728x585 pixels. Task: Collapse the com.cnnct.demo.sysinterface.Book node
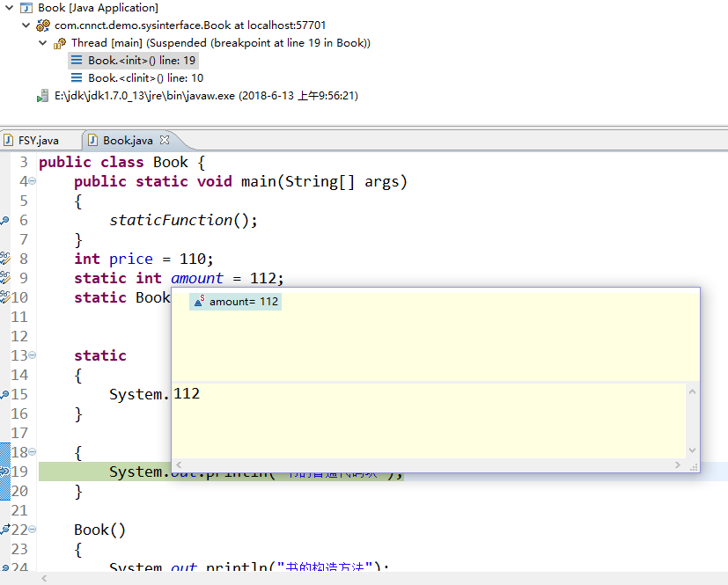point(26,25)
